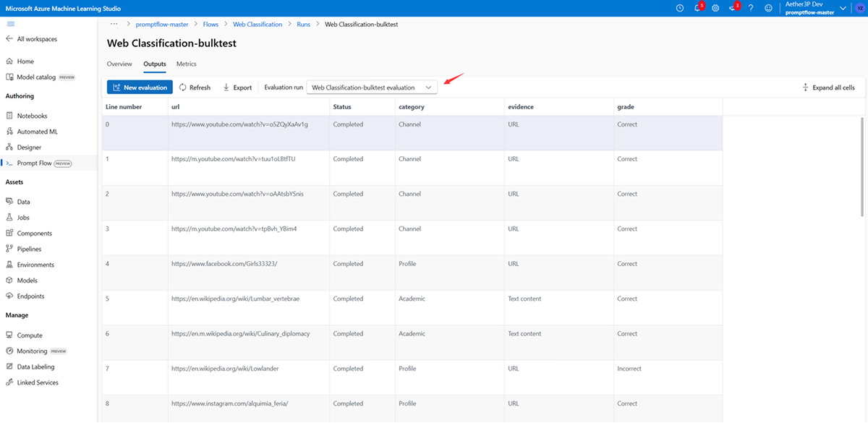
Task: Click the Model catalog icon
Action: (x=10, y=77)
